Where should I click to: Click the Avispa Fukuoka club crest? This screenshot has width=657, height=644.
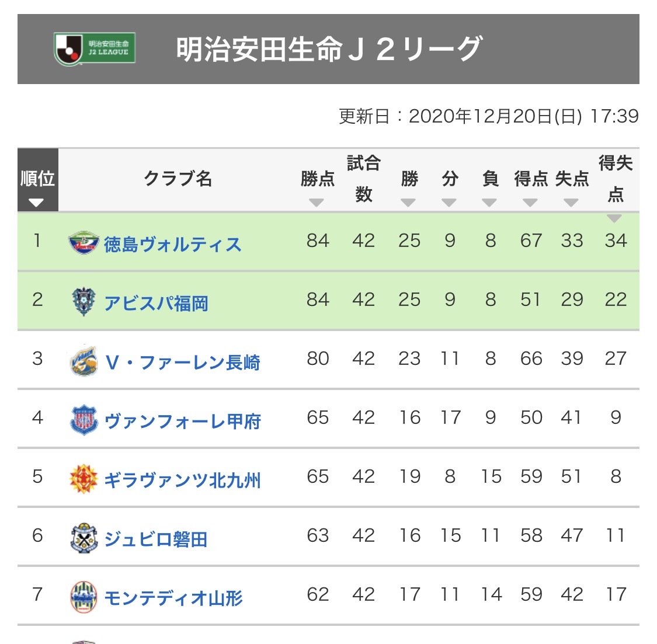(x=84, y=302)
